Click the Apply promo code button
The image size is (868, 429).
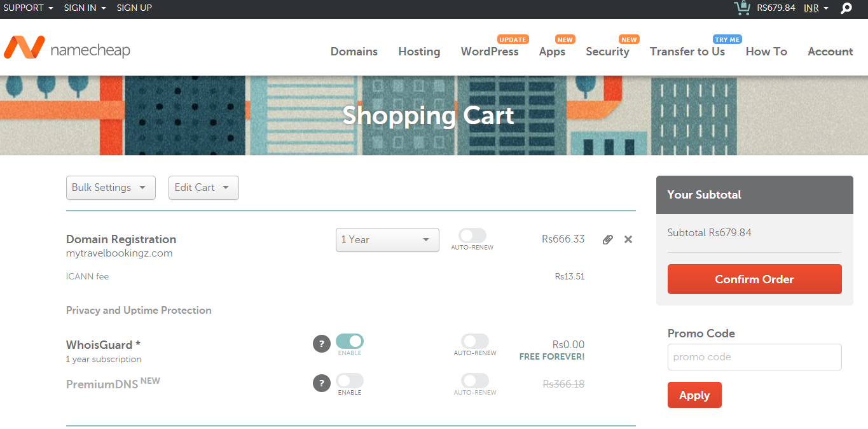694,395
